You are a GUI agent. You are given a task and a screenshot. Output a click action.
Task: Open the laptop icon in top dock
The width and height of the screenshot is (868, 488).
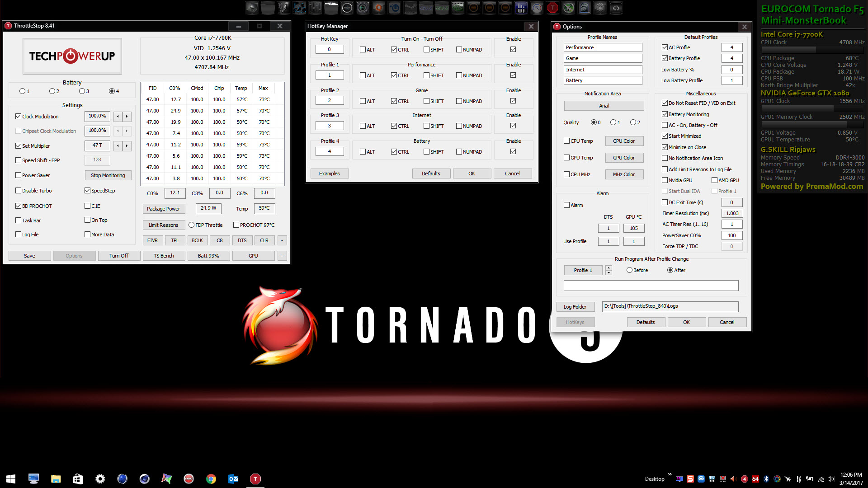[x=252, y=8]
